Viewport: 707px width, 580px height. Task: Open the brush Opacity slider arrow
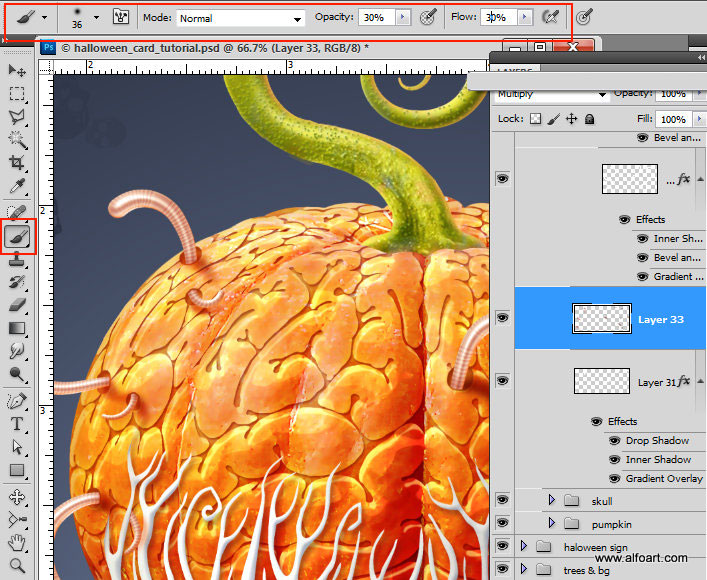(402, 17)
